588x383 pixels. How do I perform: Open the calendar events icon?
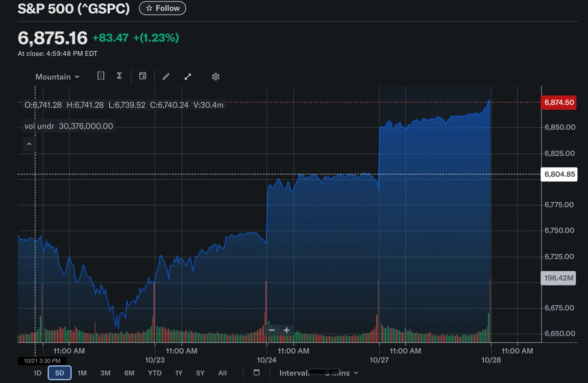click(x=143, y=76)
